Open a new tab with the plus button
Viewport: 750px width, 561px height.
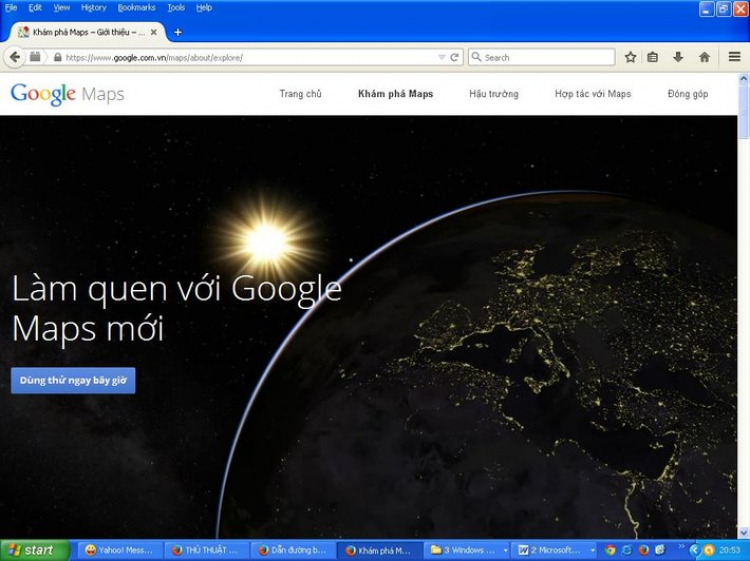[x=178, y=32]
